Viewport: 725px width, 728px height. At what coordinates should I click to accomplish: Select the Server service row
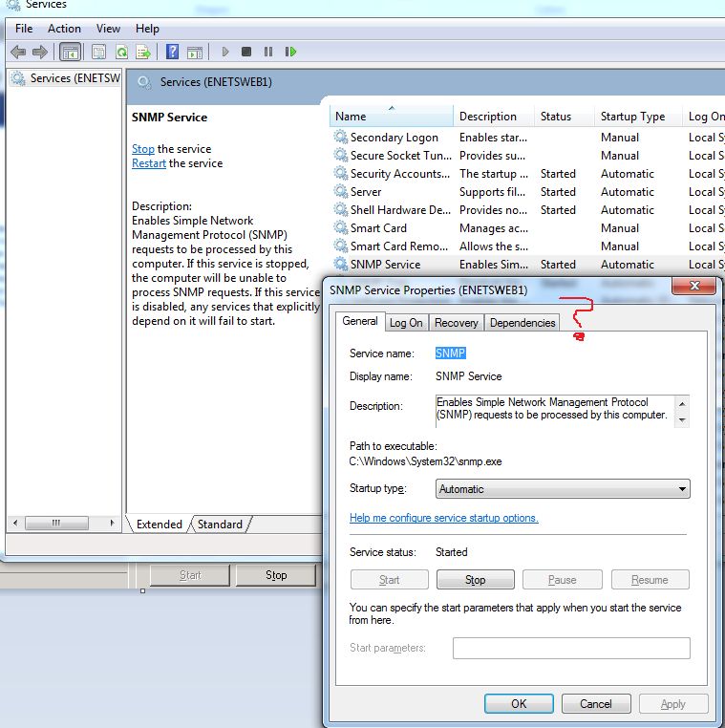point(528,192)
